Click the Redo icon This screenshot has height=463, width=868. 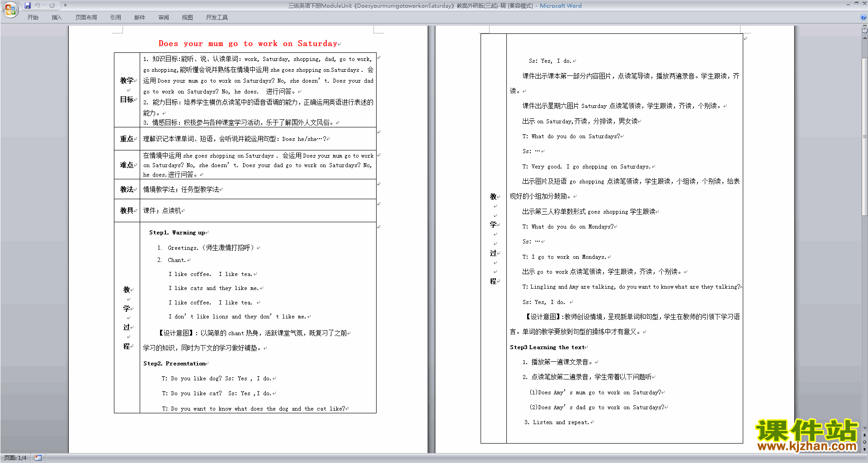tap(52, 5)
